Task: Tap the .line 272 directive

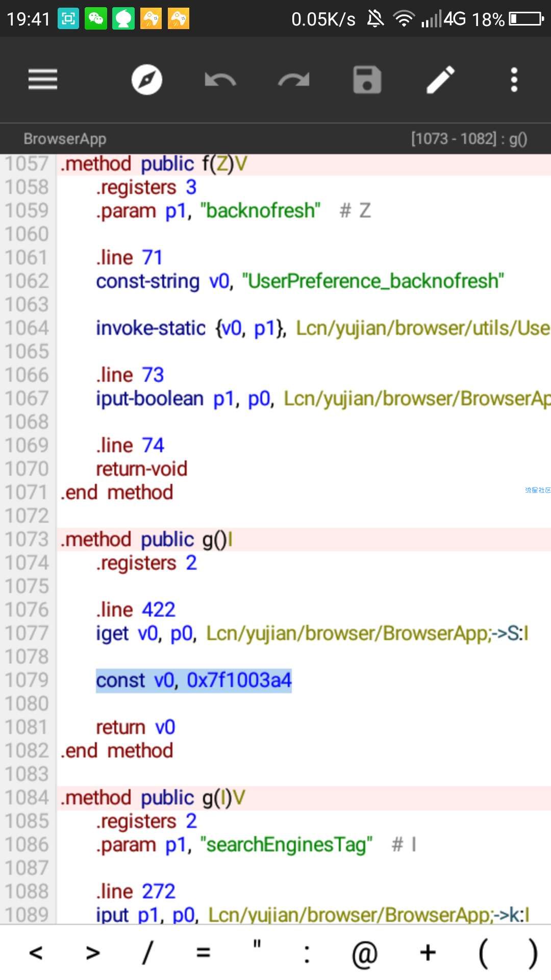Action: point(136,892)
